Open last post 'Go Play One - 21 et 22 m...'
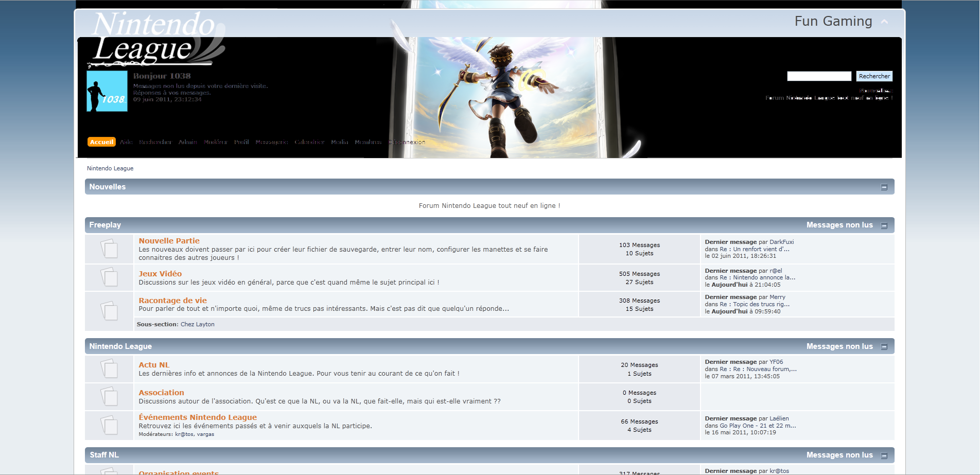The height and width of the screenshot is (475, 980). (x=758, y=426)
